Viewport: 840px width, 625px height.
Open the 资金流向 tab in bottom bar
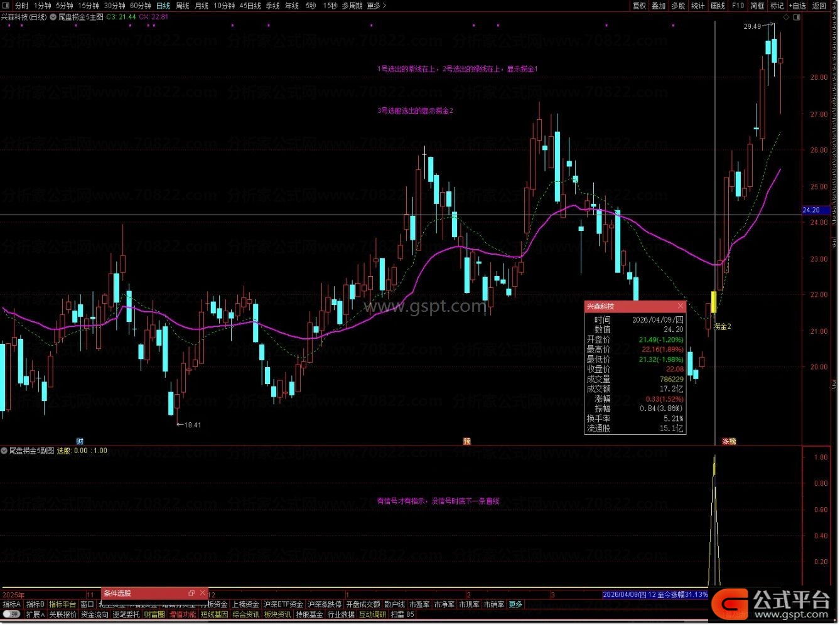pos(94,614)
